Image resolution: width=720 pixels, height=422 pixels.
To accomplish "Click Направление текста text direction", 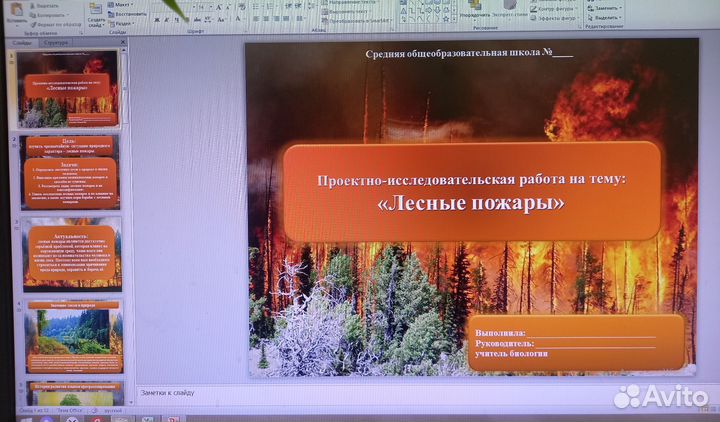I will tap(352, 2).
